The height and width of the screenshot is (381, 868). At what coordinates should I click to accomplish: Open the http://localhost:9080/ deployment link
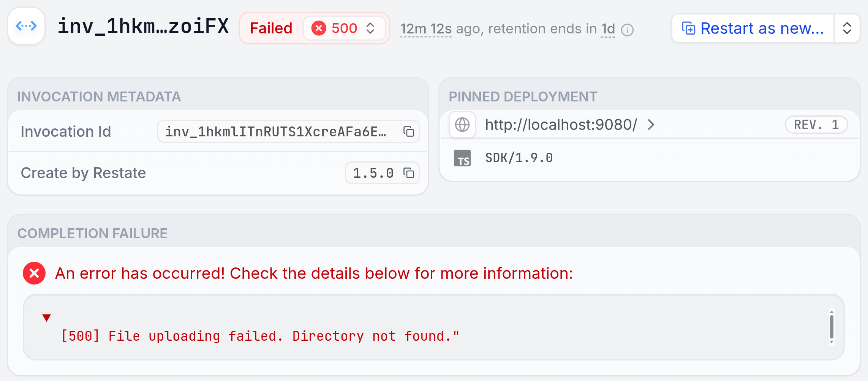(x=561, y=125)
